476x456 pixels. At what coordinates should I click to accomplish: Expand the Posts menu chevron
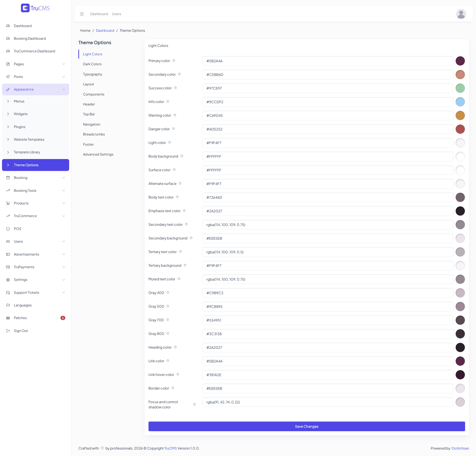[64, 77]
